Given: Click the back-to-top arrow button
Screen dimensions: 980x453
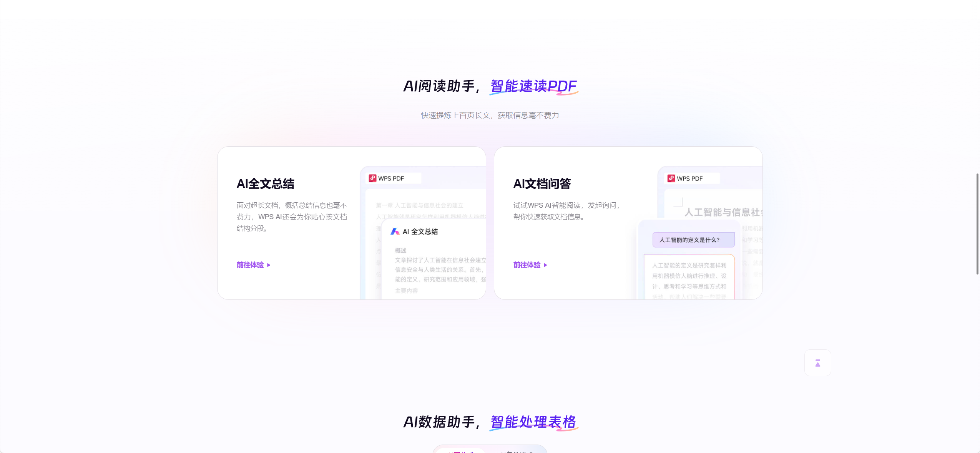Looking at the screenshot, I should click(x=817, y=363).
